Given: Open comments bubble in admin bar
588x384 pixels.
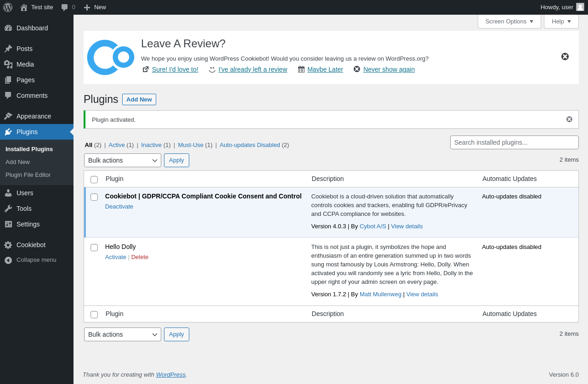Looking at the screenshot, I should click(65, 7).
